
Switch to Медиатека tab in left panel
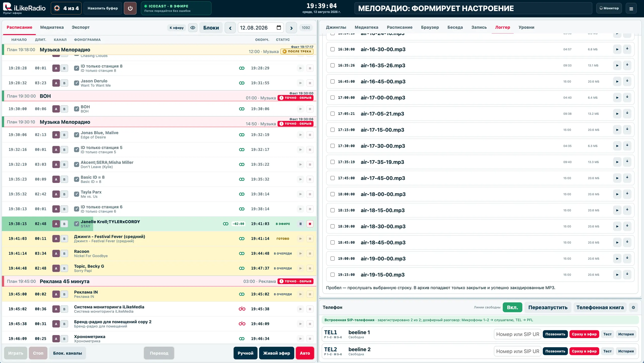click(52, 27)
